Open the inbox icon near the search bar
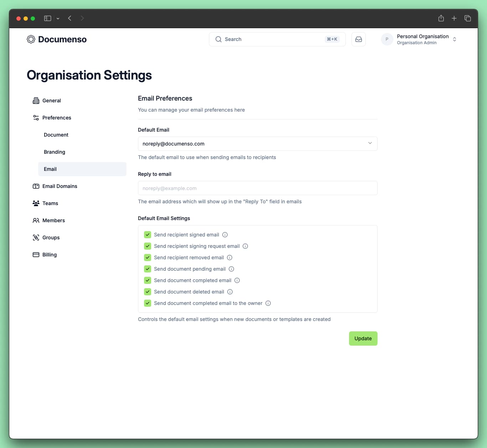This screenshot has width=487, height=448. pyautogui.click(x=358, y=39)
